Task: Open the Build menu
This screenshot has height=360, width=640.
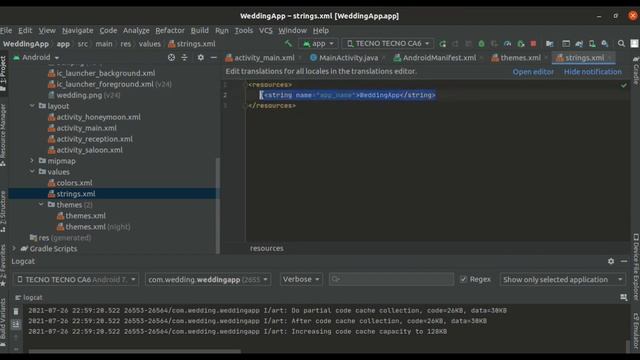Action: coord(200,30)
